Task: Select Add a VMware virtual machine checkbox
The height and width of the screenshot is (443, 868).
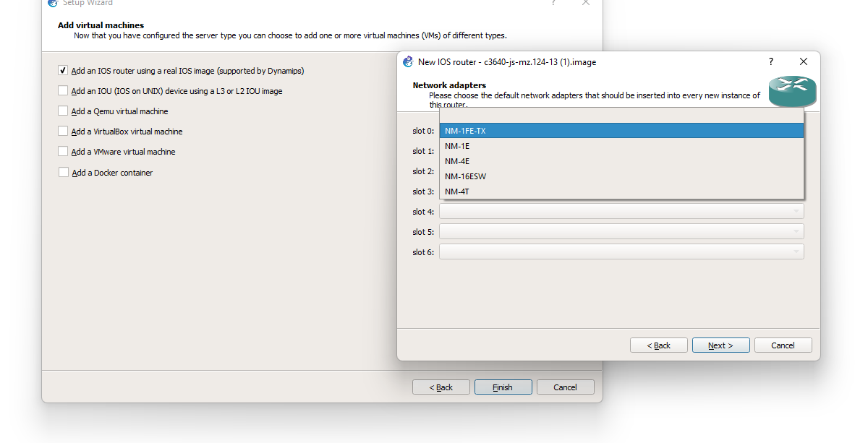Action: [63, 152]
